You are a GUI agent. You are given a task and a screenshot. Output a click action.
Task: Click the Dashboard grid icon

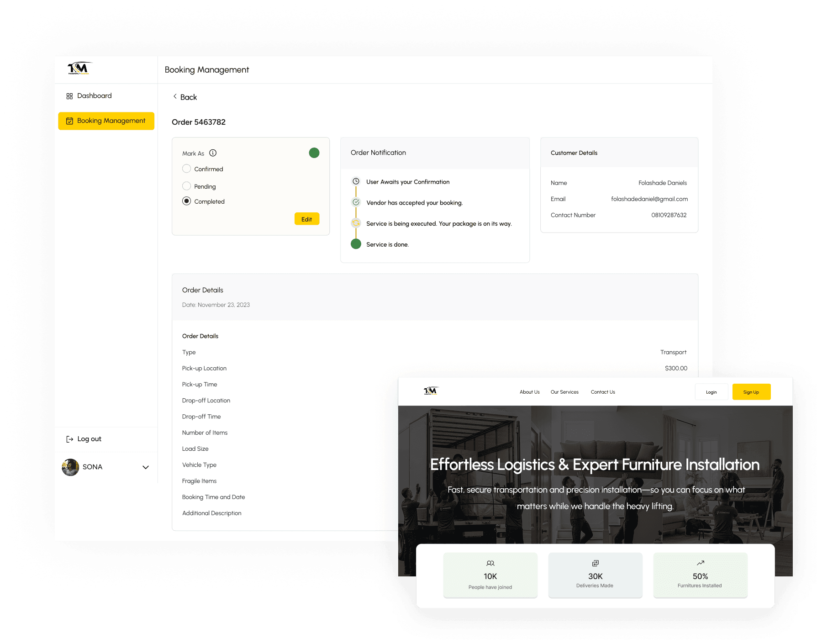point(69,96)
